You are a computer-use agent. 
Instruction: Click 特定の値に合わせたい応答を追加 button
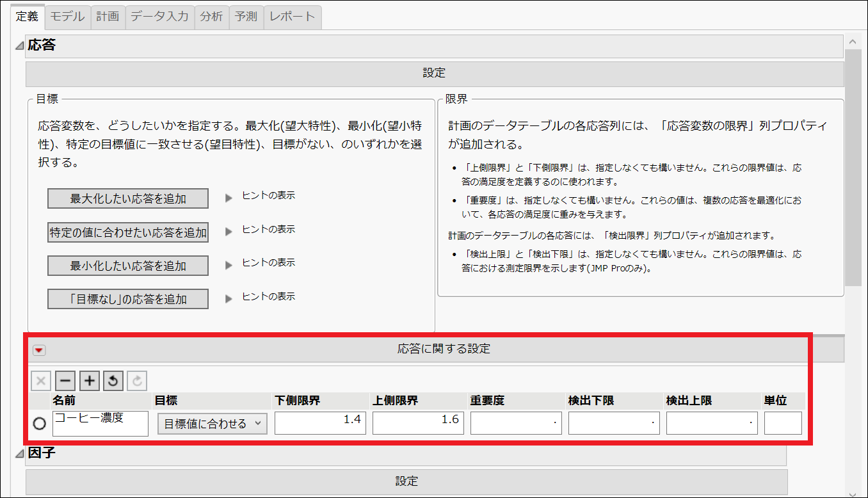click(x=127, y=232)
